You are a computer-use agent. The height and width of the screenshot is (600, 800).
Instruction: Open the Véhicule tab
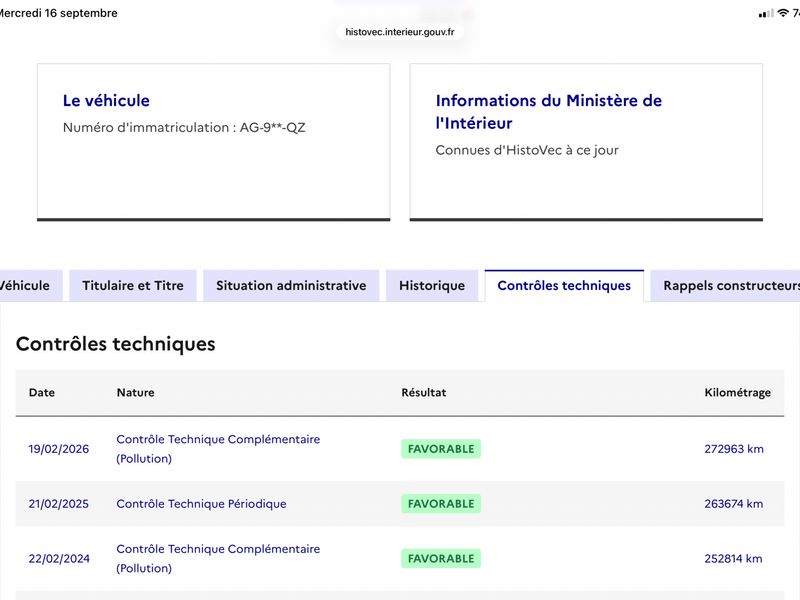(29, 286)
